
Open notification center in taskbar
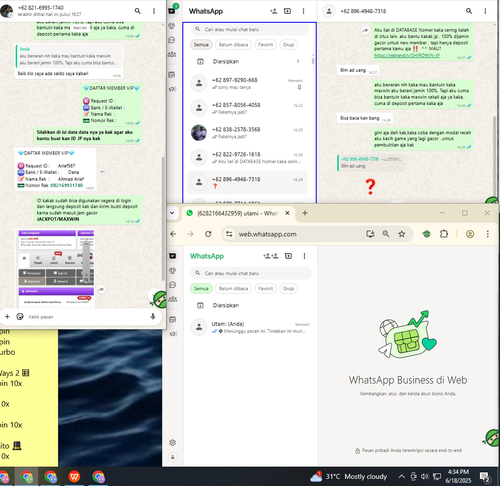click(485, 477)
